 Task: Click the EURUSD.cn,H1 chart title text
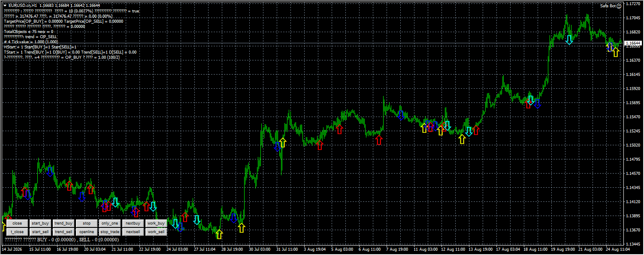pyautogui.click(x=22, y=5)
